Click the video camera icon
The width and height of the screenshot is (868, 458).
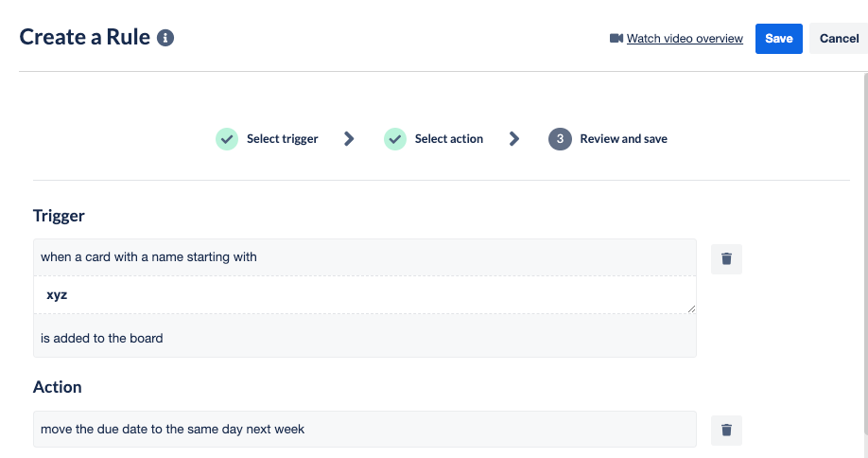point(616,38)
